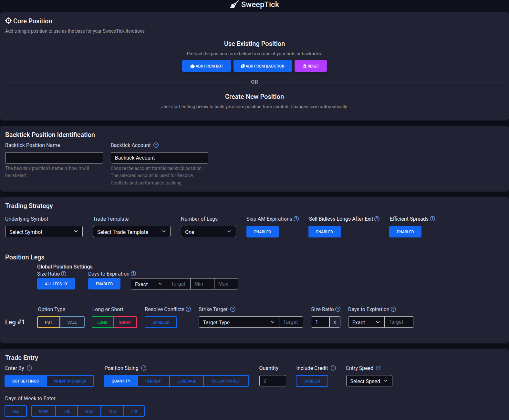Open Skip AM Expirations help icon
This screenshot has height=420, width=509.
pos(296,219)
